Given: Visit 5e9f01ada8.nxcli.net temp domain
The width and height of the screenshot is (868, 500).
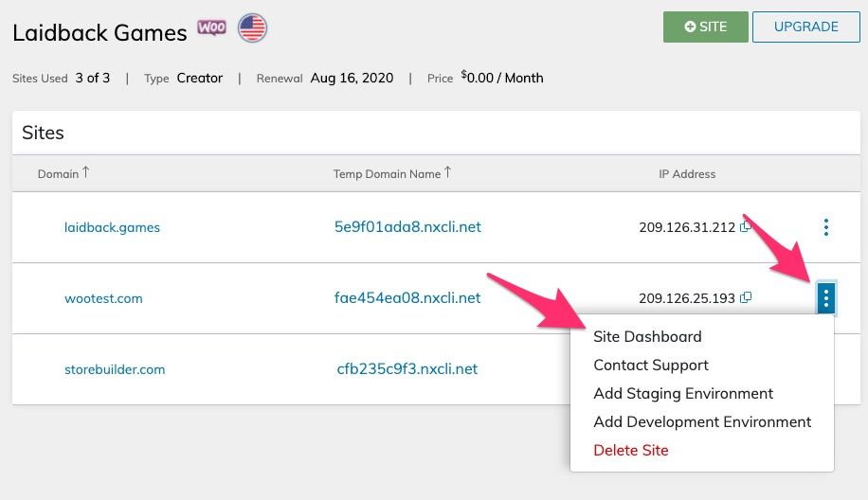Looking at the screenshot, I should (x=407, y=226).
